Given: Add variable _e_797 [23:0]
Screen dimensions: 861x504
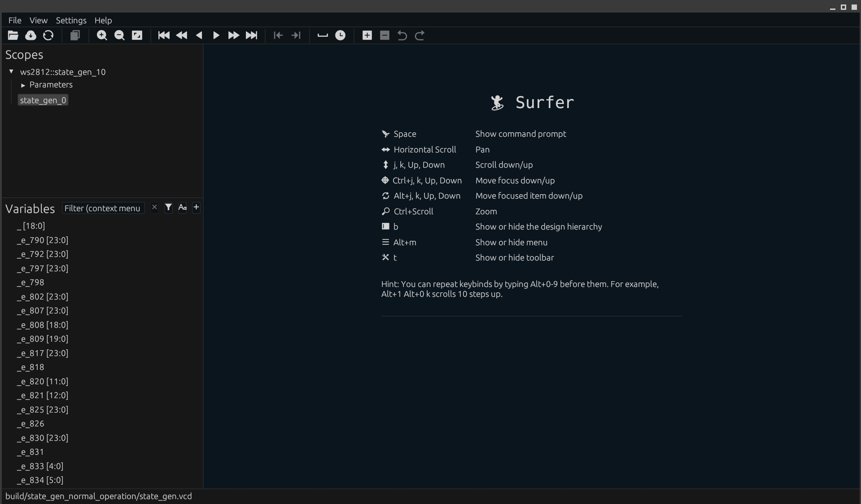Looking at the screenshot, I should (43, 269).
